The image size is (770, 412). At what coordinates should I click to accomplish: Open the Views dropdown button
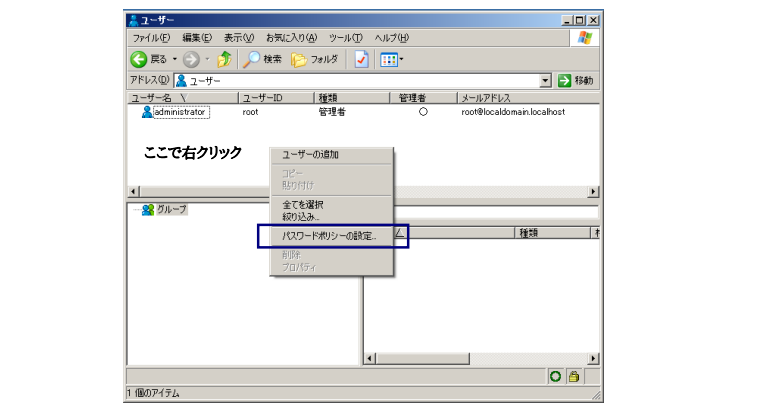tap(390, 60)
